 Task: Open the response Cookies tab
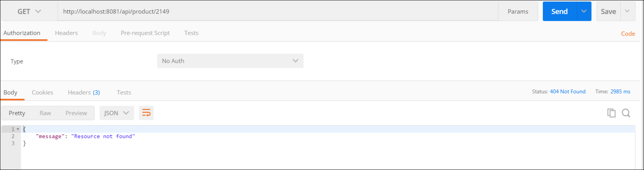tap(42, 93)
